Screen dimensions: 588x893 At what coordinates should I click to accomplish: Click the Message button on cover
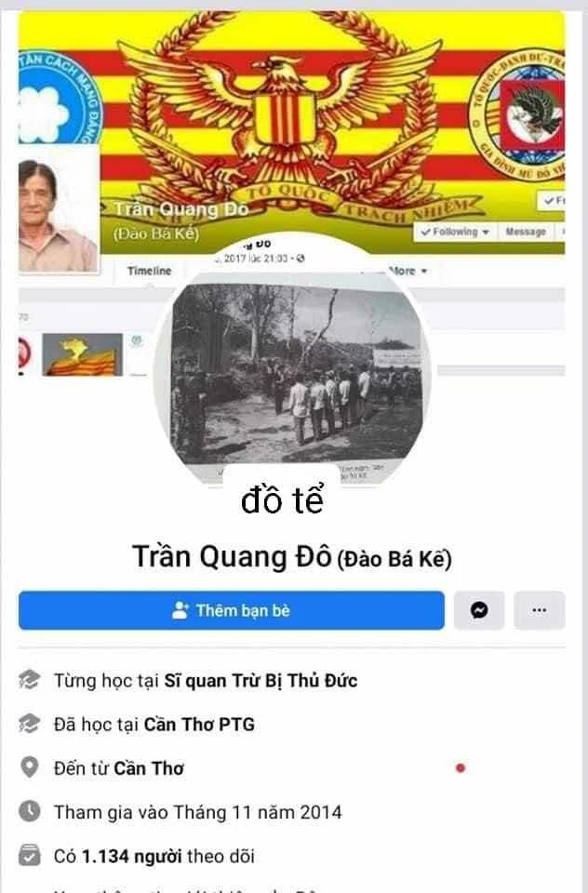(526, 232)
